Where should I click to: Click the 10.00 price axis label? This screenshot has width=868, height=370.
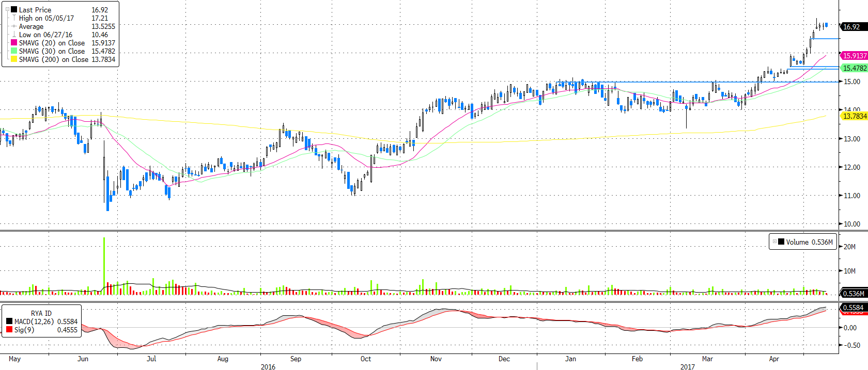pos(851,224)
